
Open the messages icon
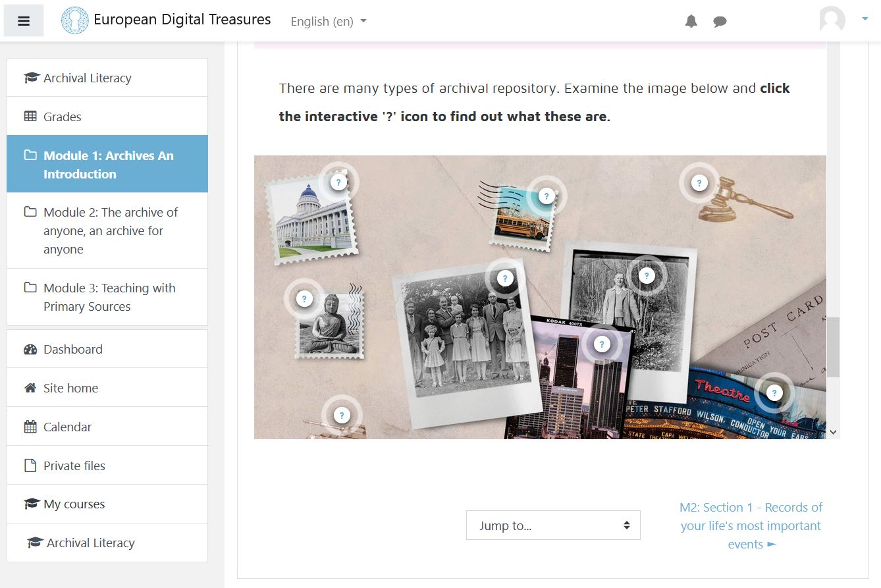pos(720,20)
